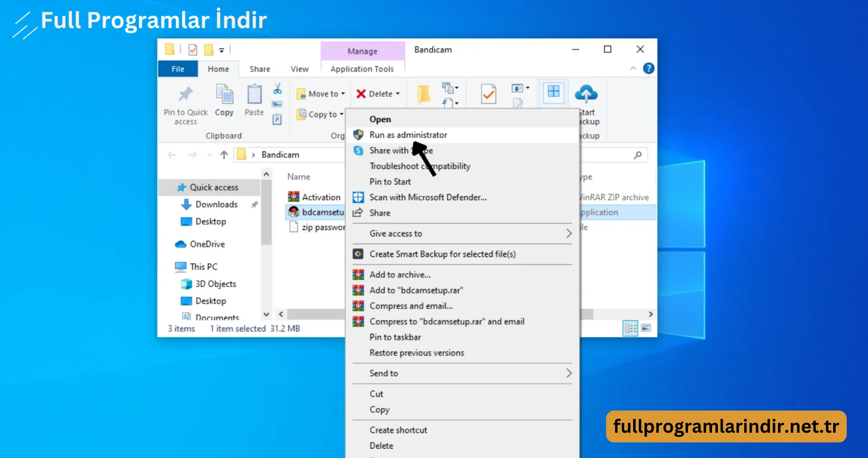Click the Manage contextual tab
The width and height of the screenshot is (868, 458).
coord(363,51)
